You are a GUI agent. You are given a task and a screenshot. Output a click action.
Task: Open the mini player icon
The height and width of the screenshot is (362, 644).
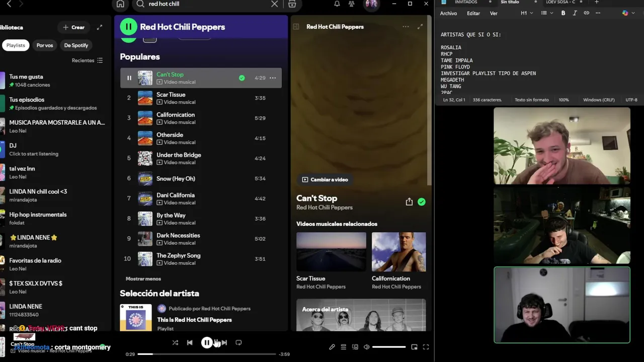(x=414, y=347)
